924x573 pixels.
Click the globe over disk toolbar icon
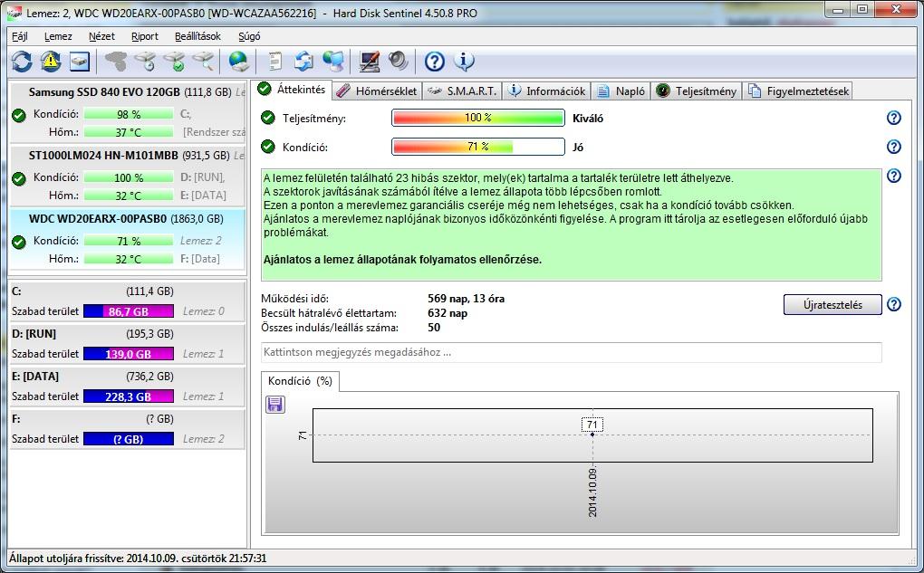pos(238,62)
